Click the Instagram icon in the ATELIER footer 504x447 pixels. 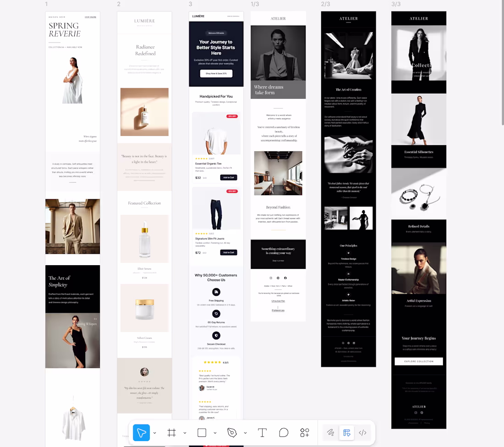pyautogui.click(x=270, y=278)
